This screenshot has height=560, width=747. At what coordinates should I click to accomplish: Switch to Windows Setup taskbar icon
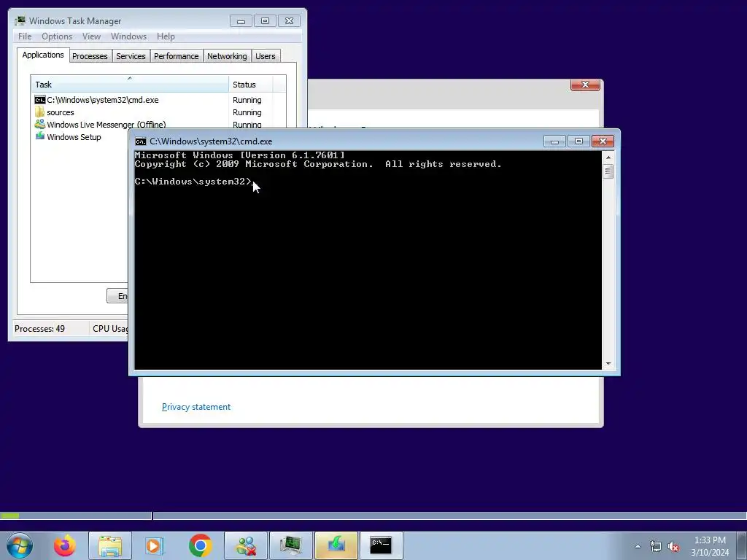pyautogui.click(x=336, y=545)
